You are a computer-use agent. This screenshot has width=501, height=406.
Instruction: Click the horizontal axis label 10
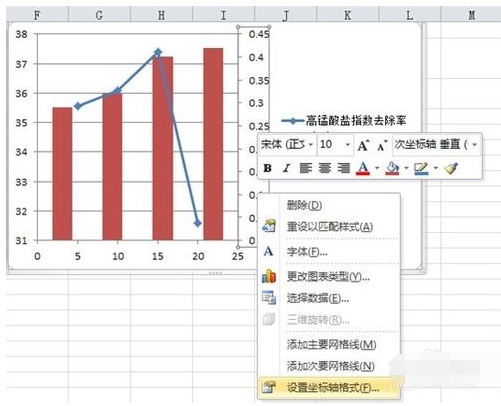118,256
